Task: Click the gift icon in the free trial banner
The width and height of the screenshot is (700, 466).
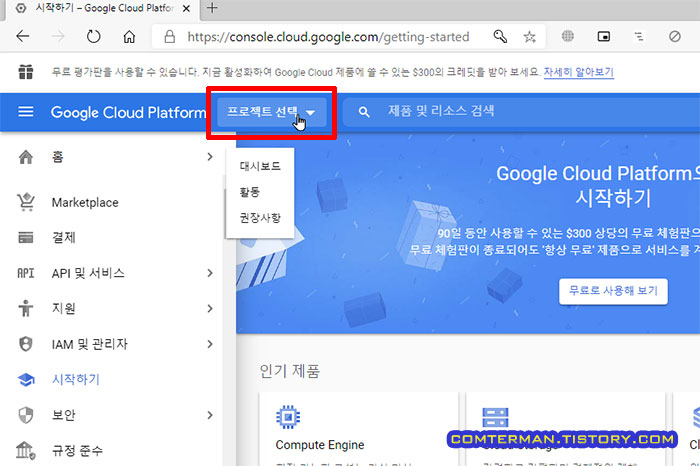Action: point(26,71)
